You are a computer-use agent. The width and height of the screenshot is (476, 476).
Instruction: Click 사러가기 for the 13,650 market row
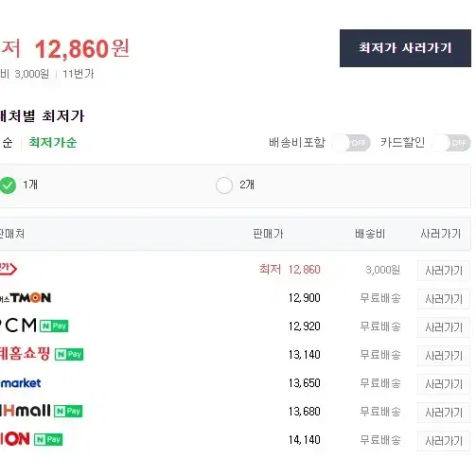point(444,384)
